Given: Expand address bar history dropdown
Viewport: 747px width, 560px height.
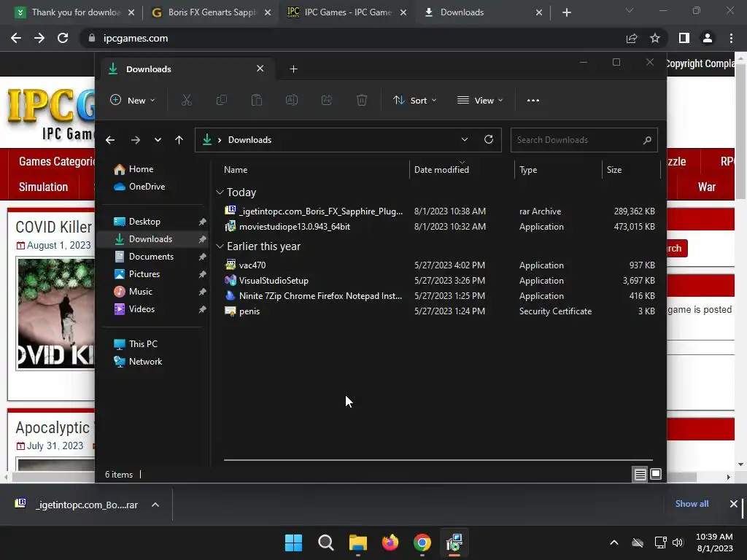Looking at the screenshot, I should coord(465,139).
